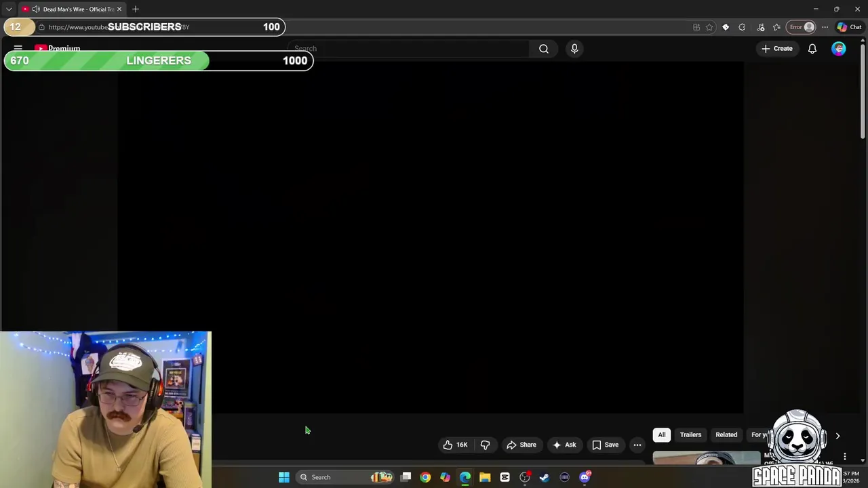
Task: Open Copilot app from taskbar
Action: point(445,477)
